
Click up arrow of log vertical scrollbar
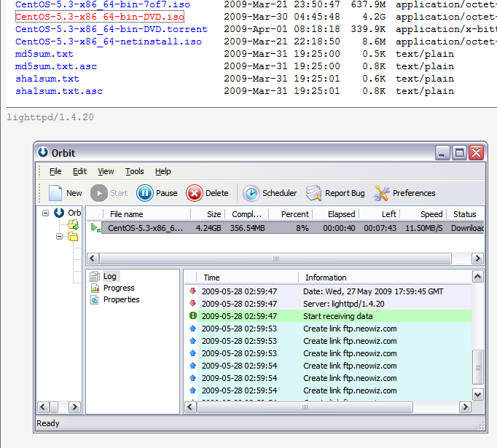[477, 277]
